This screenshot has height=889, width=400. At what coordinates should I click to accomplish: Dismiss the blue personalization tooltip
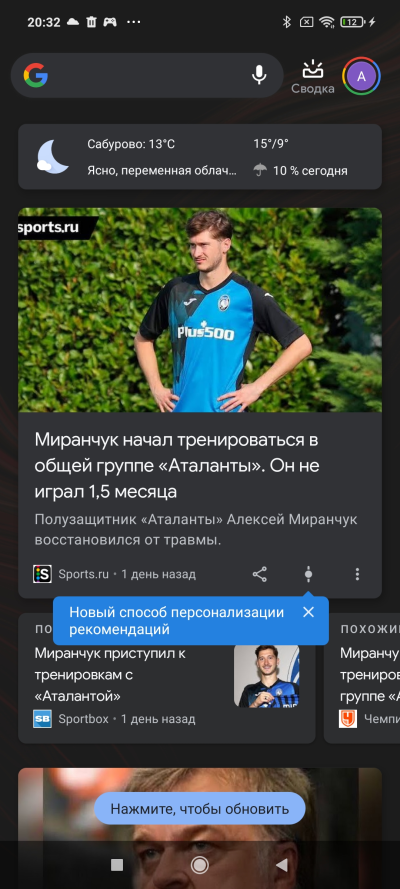point(308,612)
